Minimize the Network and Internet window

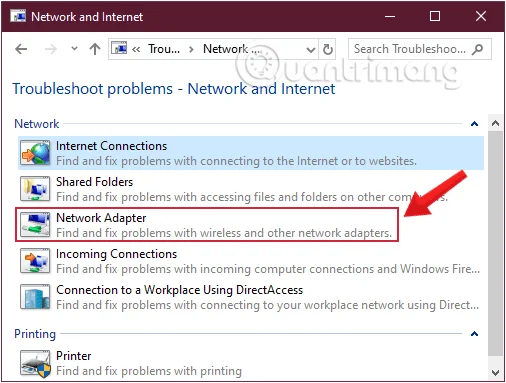(x=390, y=16)
